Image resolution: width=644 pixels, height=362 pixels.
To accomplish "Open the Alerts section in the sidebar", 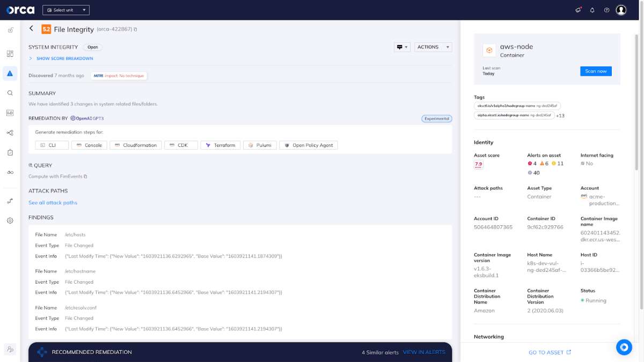I will (x=10, y=73).
